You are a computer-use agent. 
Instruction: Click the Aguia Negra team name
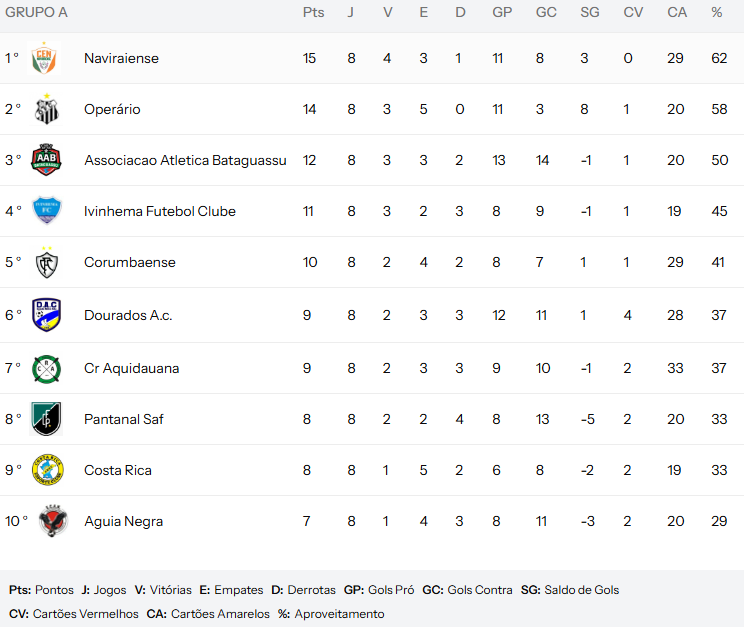tap(123, 521)
